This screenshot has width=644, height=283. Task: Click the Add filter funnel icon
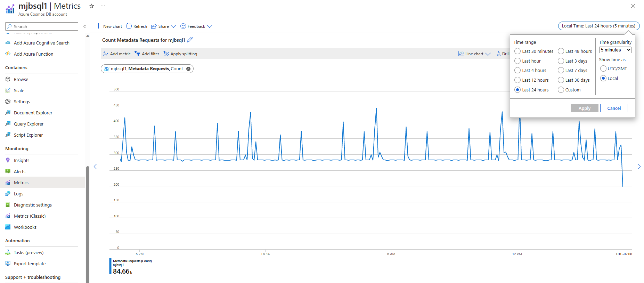click(138, 54)
